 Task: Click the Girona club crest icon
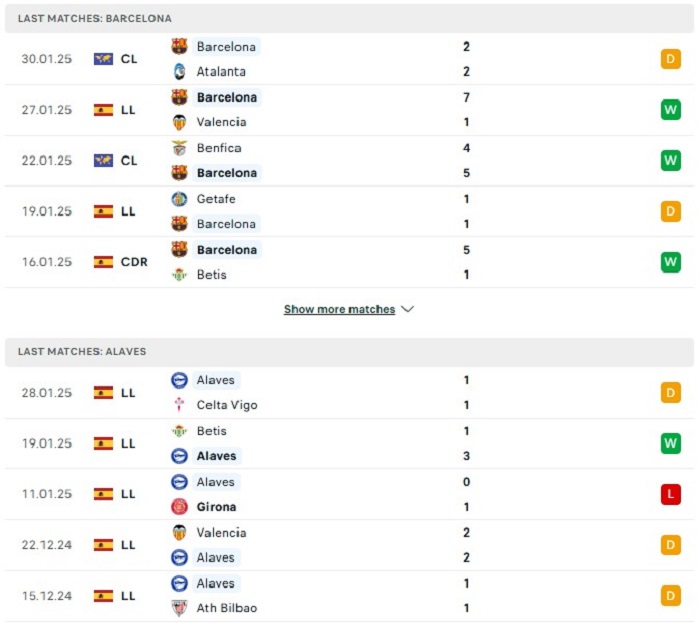179,506
